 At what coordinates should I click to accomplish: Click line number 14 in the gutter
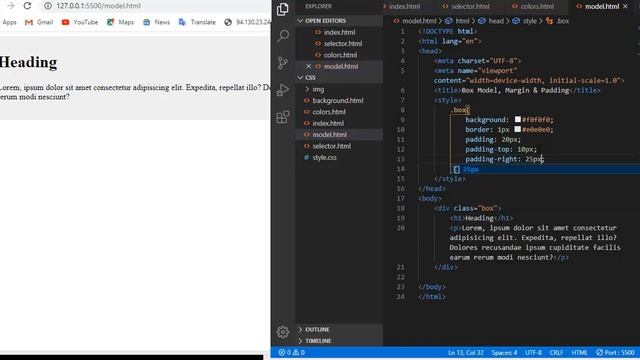[x=400, y=169]
